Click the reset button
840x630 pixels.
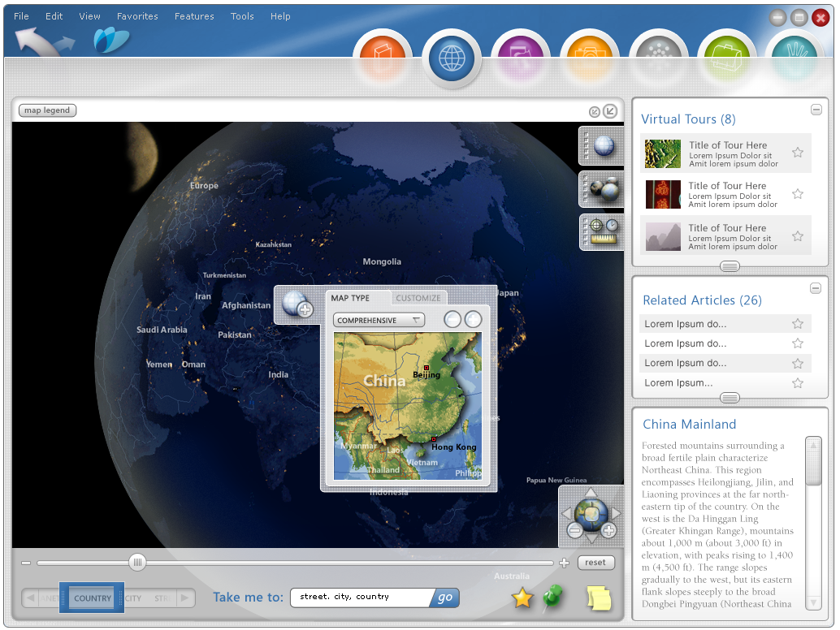(x=595, y=563)
